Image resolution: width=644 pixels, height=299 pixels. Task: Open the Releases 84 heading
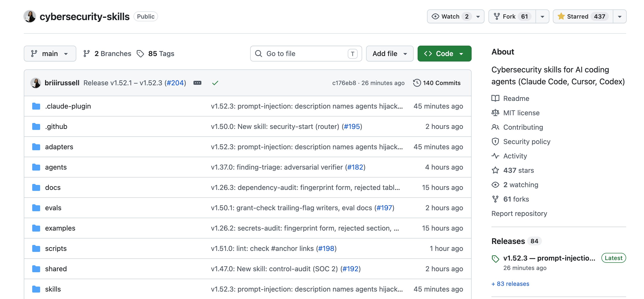tap(516, 241)
